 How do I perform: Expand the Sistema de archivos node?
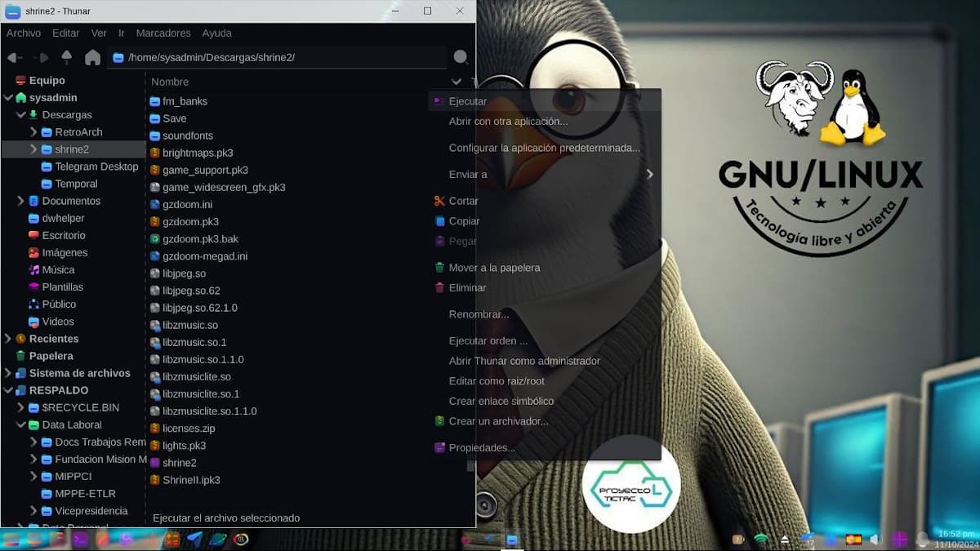tap(8, 373)
